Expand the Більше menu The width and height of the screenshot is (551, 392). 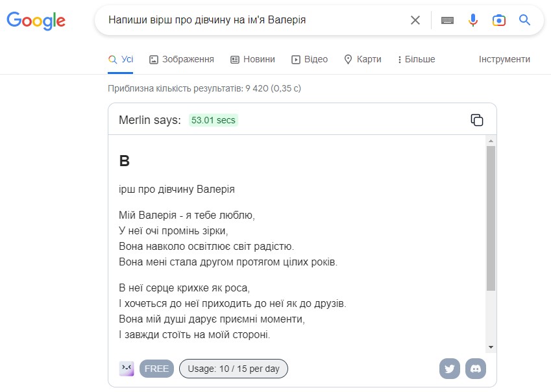(x=417, y=59)
